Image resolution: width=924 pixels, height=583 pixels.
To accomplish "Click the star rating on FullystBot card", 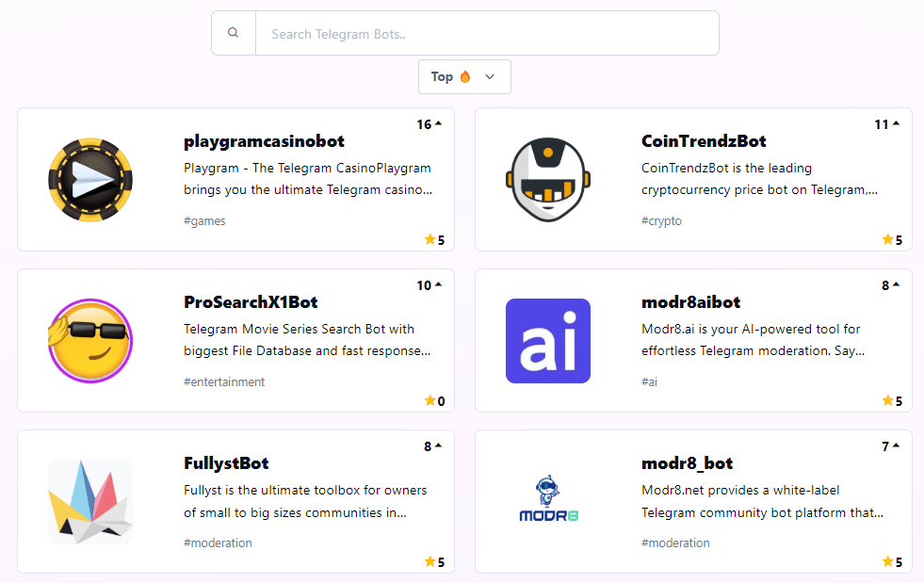I will click(x=435, y=561).
